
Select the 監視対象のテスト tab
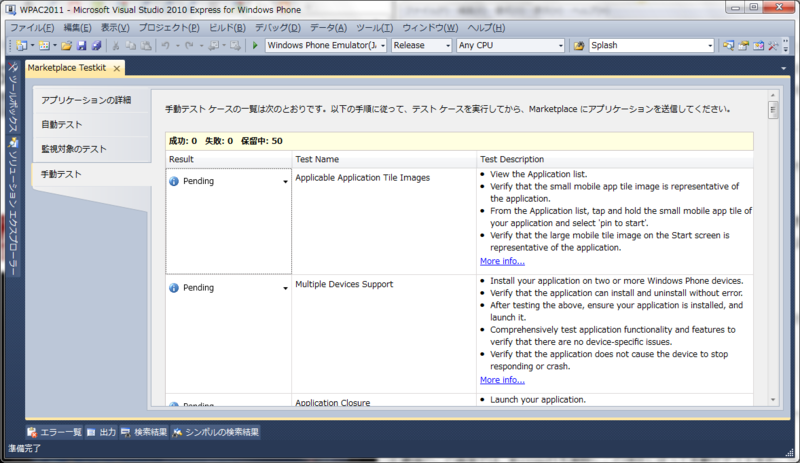point(91,149)
